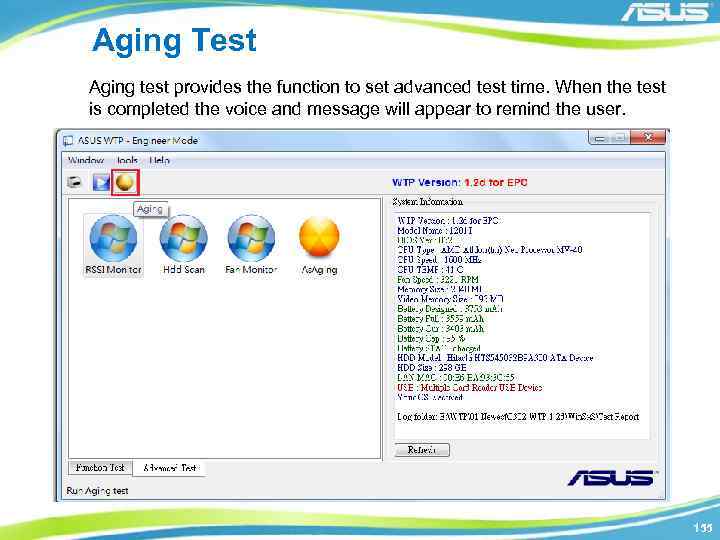720x540 pixels.
Task: Click the Model Name line
Action: point(434,230)
